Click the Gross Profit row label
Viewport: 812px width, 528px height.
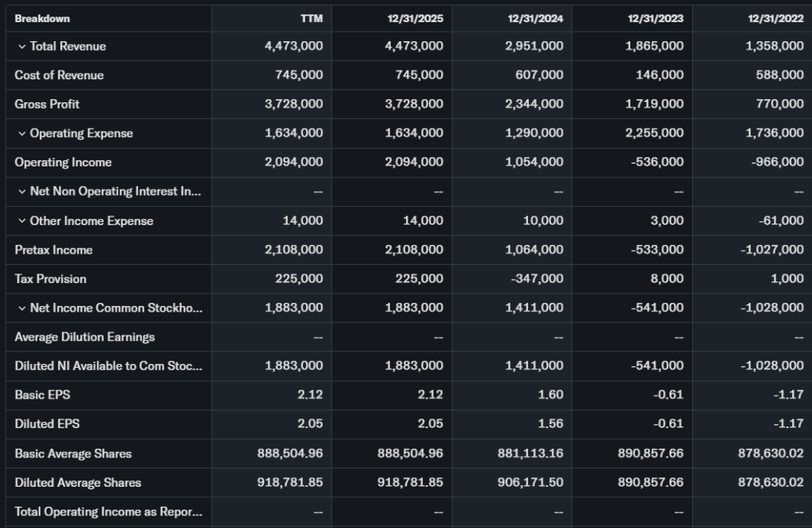[x=47, y=105]
